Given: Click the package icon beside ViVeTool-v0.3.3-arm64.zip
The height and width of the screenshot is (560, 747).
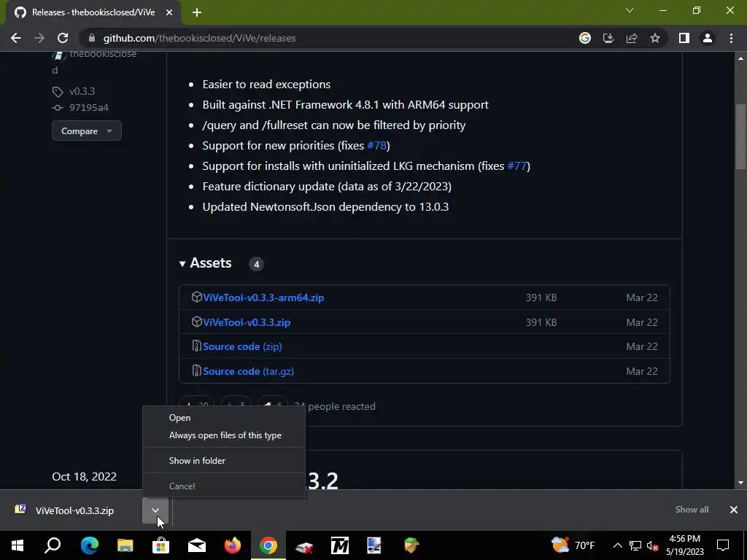Looking at the screenshot, I should (x=196, y=297).
